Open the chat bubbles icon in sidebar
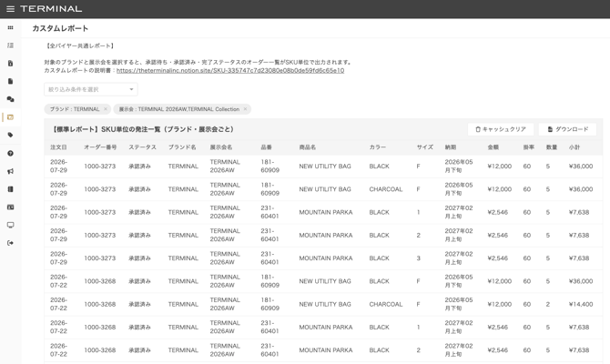The height and width of the screenshot is (364, 610). click(11, 99)
